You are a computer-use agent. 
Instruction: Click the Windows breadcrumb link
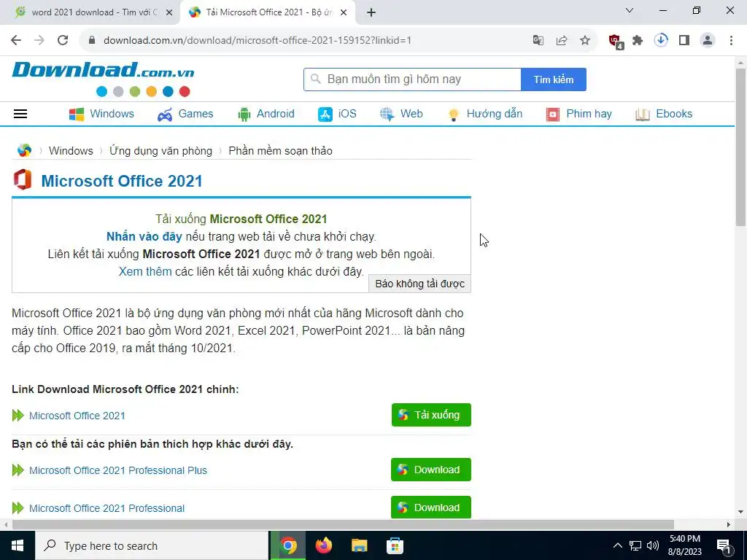[71, 150]
